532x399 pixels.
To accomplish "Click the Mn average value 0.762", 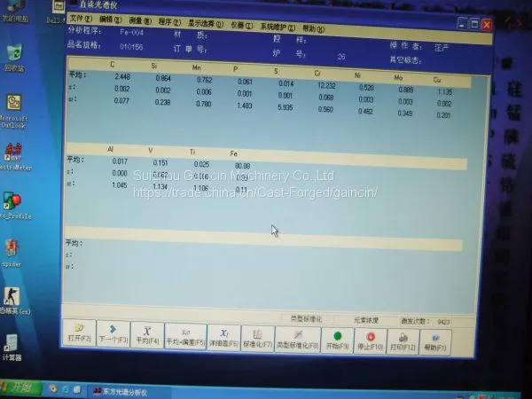I will pos(204,80).
